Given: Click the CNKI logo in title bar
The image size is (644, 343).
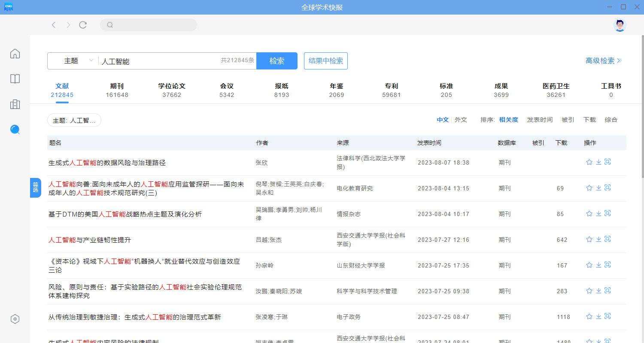Looking at the screenshot, I should (9, 7).
